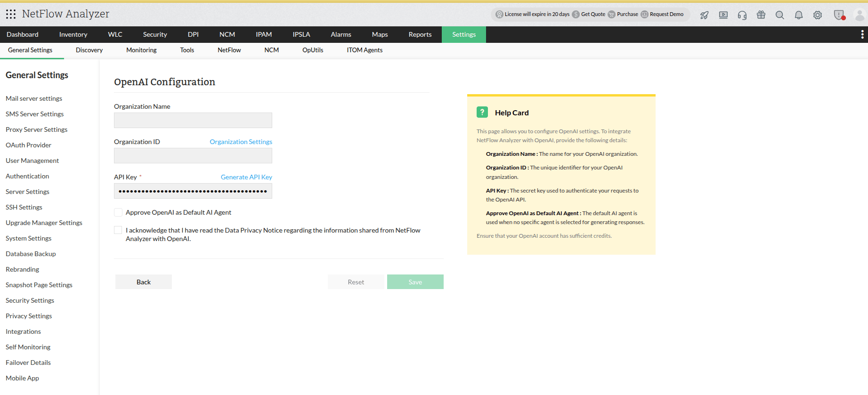Viewport: 868px width, 395px height.
Task: Click the rocket quick-start icon
Action: point(705,15)
